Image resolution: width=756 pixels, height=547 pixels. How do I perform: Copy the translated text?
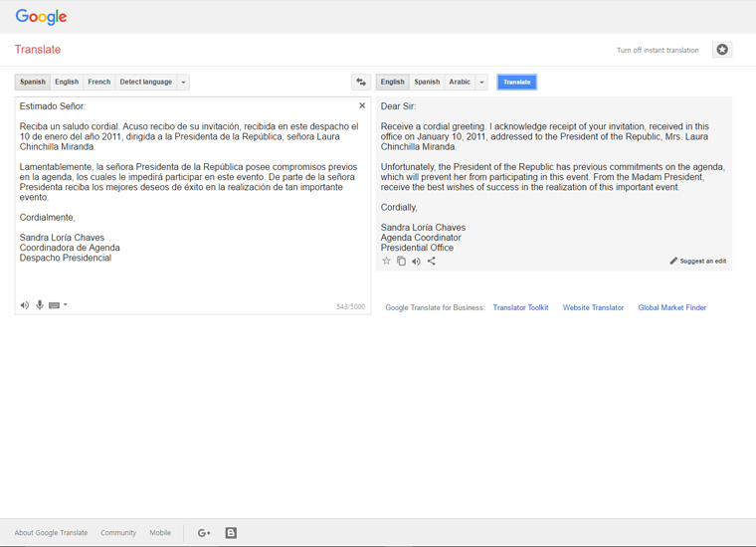coord(401,261)
